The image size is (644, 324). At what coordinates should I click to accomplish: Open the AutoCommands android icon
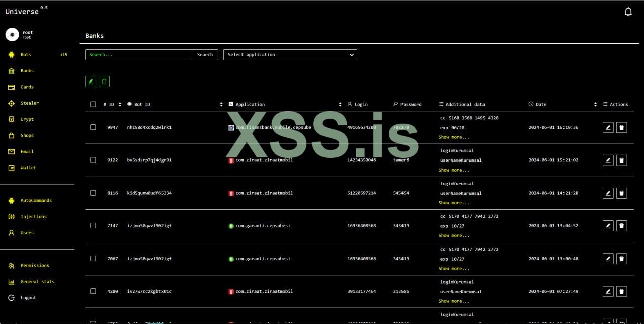click(11, 200)
